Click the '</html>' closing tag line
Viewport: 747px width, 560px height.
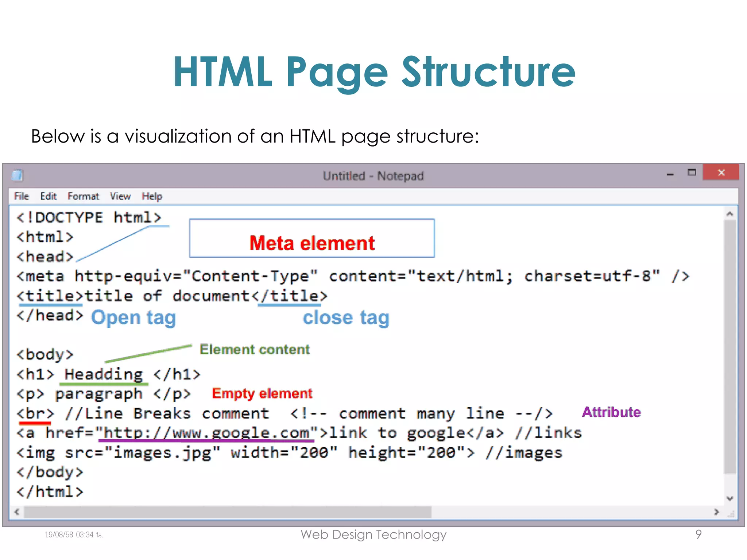50,492
